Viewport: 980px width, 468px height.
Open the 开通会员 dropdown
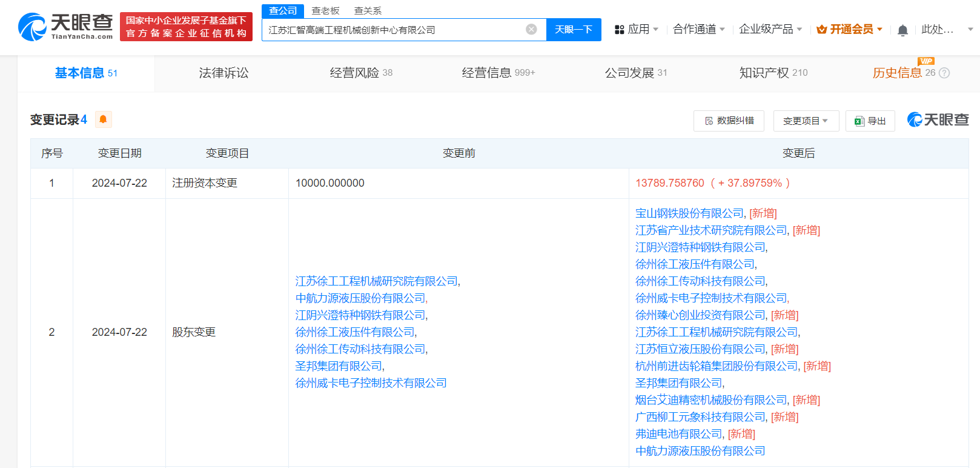click(850, 29)
